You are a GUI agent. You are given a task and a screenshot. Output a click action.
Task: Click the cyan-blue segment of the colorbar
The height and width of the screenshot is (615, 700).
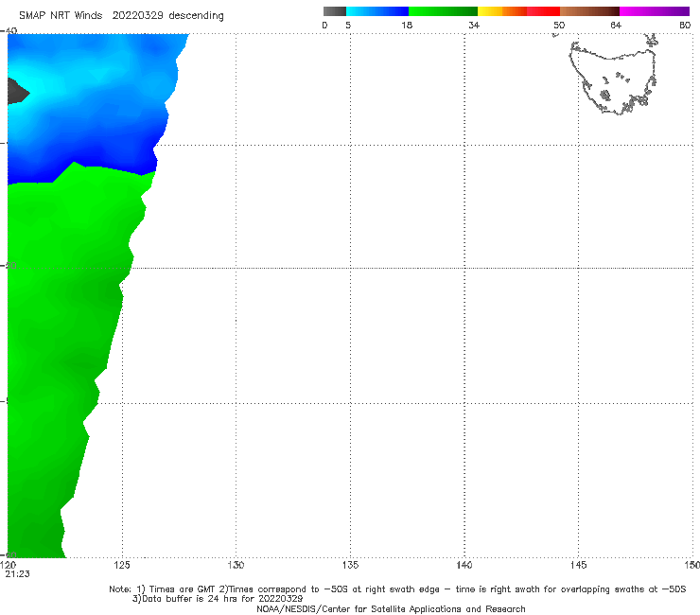[377, 11]
